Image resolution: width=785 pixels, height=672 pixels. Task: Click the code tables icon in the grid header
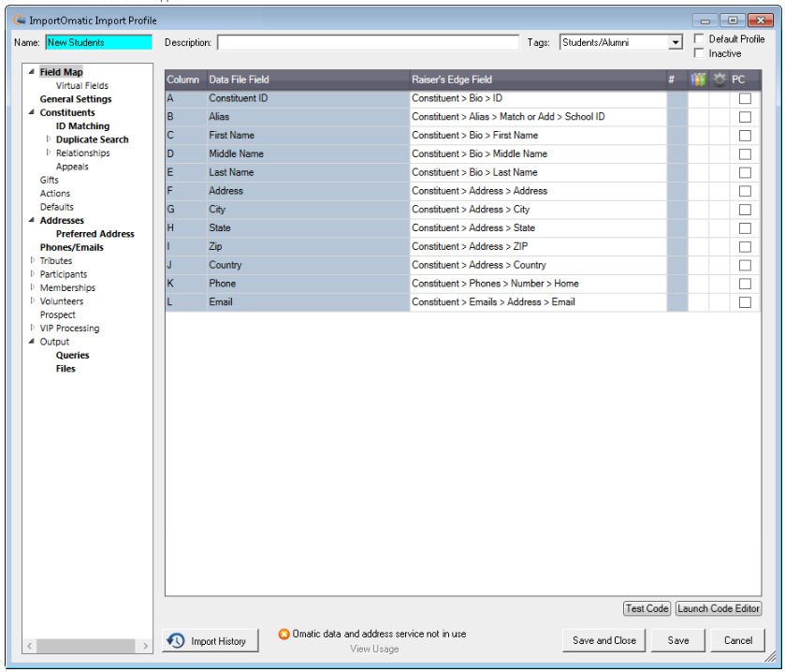tap(699, 80)
